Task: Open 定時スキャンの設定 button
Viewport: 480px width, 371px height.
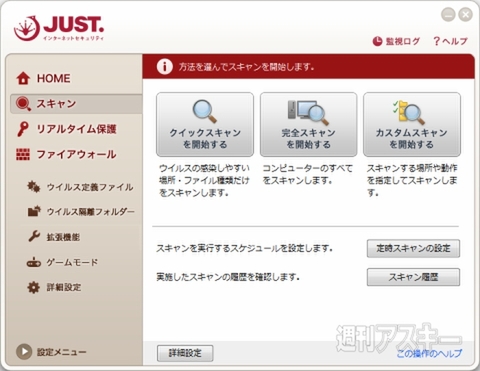Action: [413, 248]
